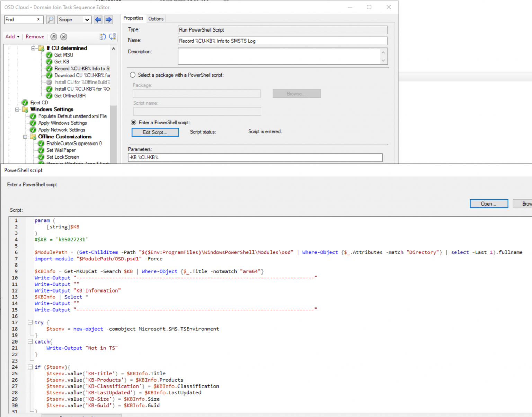
Task: Switch to the Options tab
Action: tap(156, 19)
